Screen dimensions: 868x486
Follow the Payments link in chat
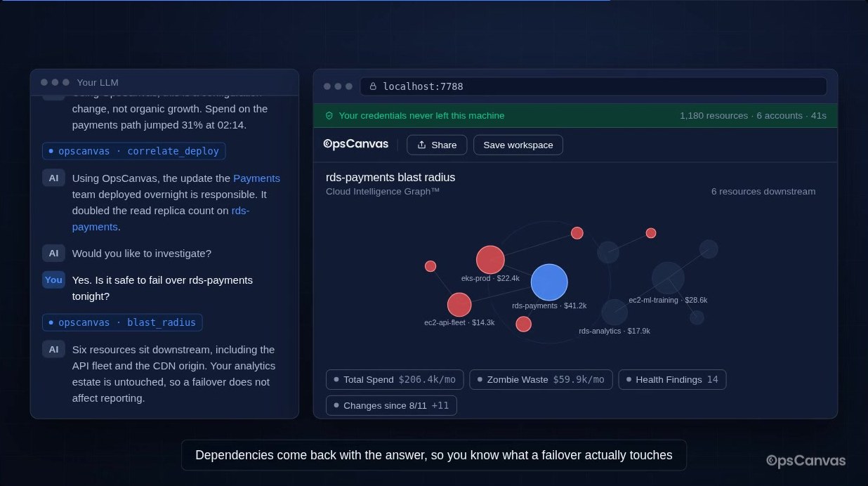coord(256,178)
